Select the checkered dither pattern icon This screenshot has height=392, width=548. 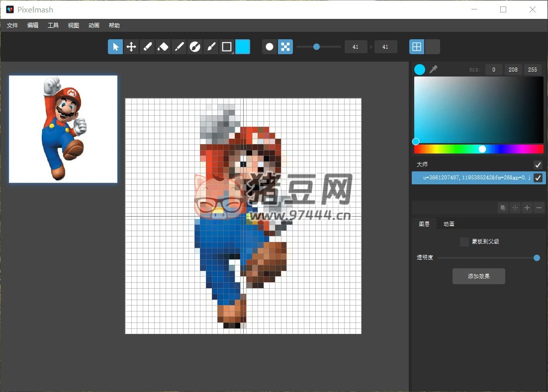point(285,47)
